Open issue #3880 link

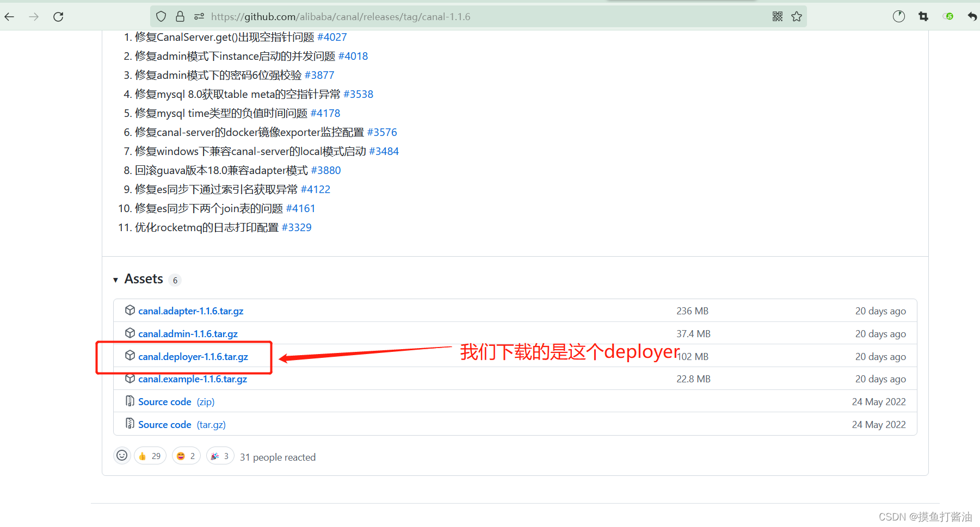click(x=326, y=170)
